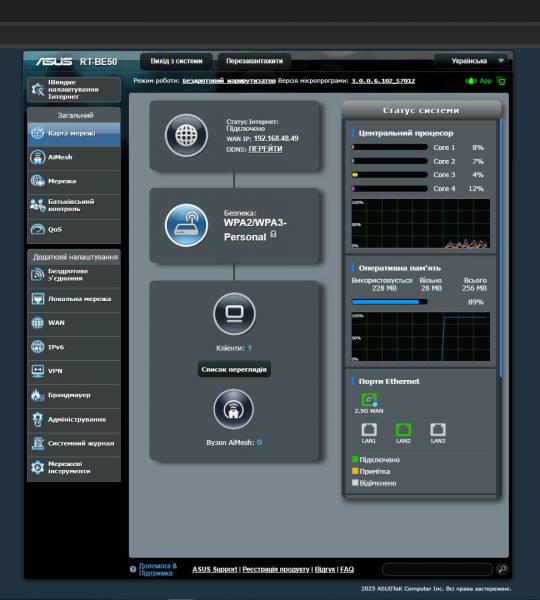Image resolution: width=540 pixels, height=600 pixels.
Task: Open AiMesh from sidebar icon
Action: click(38, 157)
